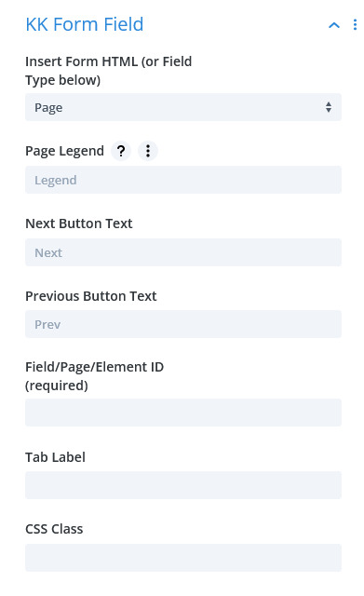Click the Field/Page/Element ID required input
This screenshot has width=364, height=596.
click(x=183, y=413)
